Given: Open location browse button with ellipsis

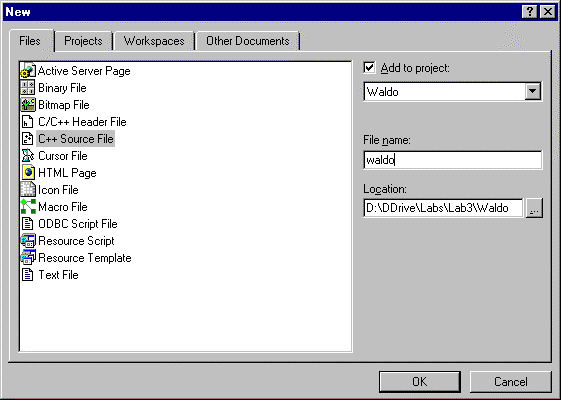Looking at the screenshot, I should [x=534, y=208].
